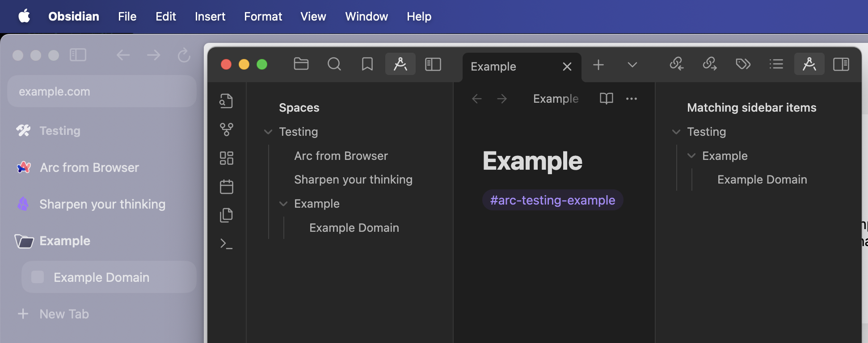Click the Example breadcrumb in note header
This screenshot has height=343, width=868.
[556, 99]
